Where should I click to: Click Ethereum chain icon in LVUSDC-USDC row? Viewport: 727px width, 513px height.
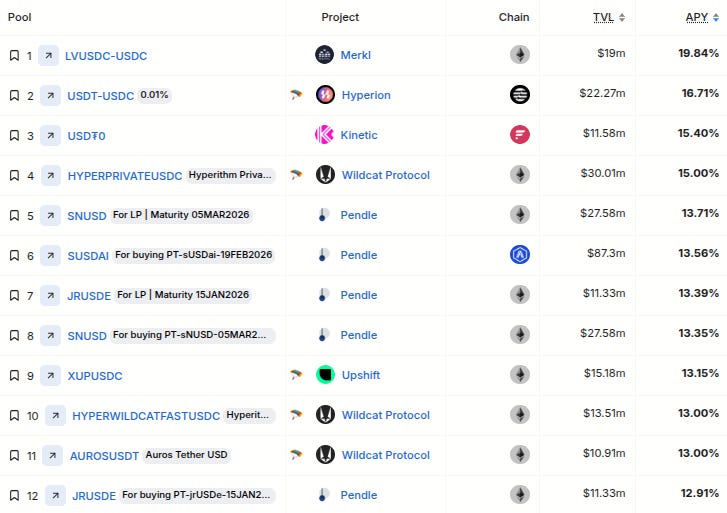[x=520, y=54]
